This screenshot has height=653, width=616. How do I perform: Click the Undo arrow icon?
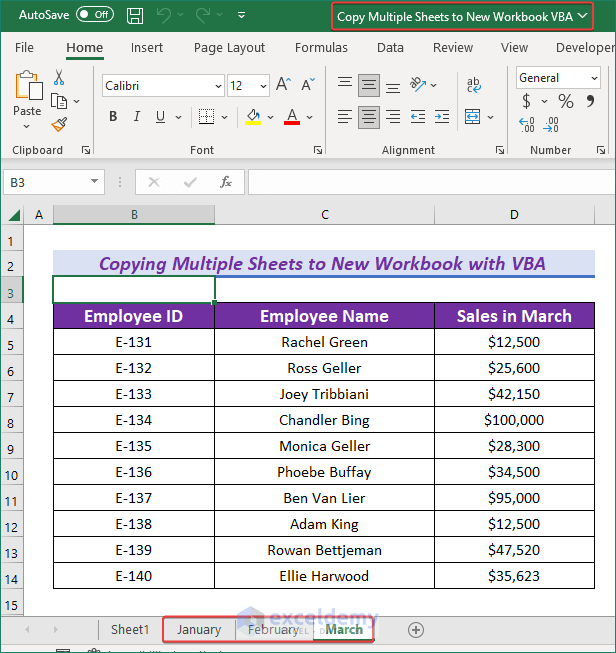[x=164, y=16]
